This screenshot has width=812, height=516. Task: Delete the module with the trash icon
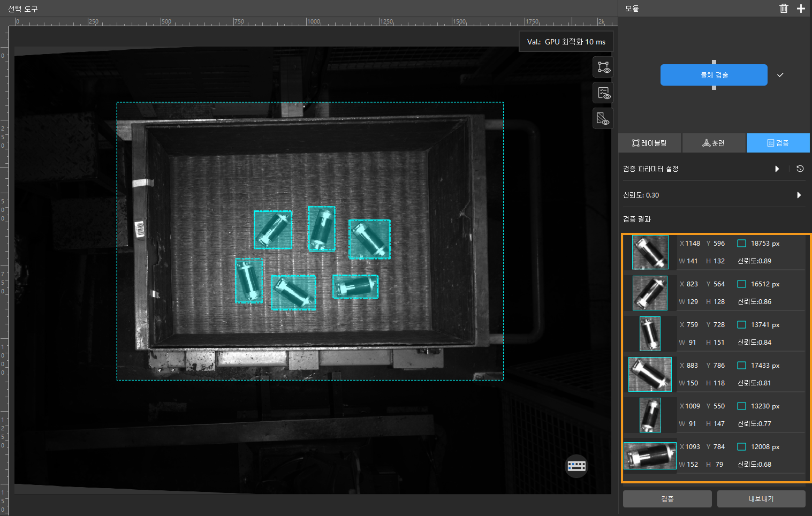784,9
